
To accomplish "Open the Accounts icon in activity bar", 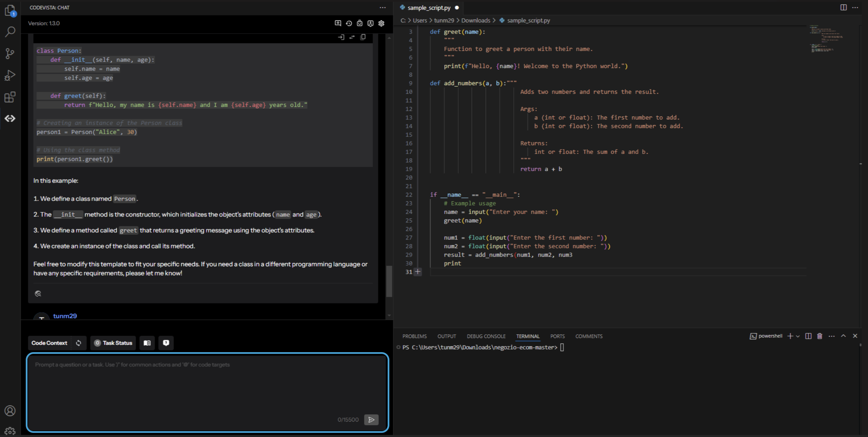I will click(x=10, y=411).
